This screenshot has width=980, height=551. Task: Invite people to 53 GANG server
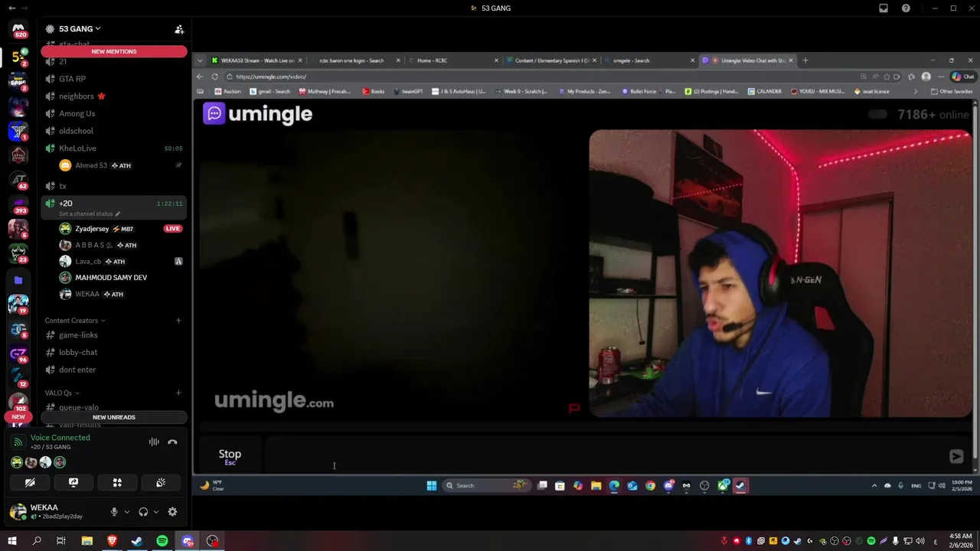179,29
